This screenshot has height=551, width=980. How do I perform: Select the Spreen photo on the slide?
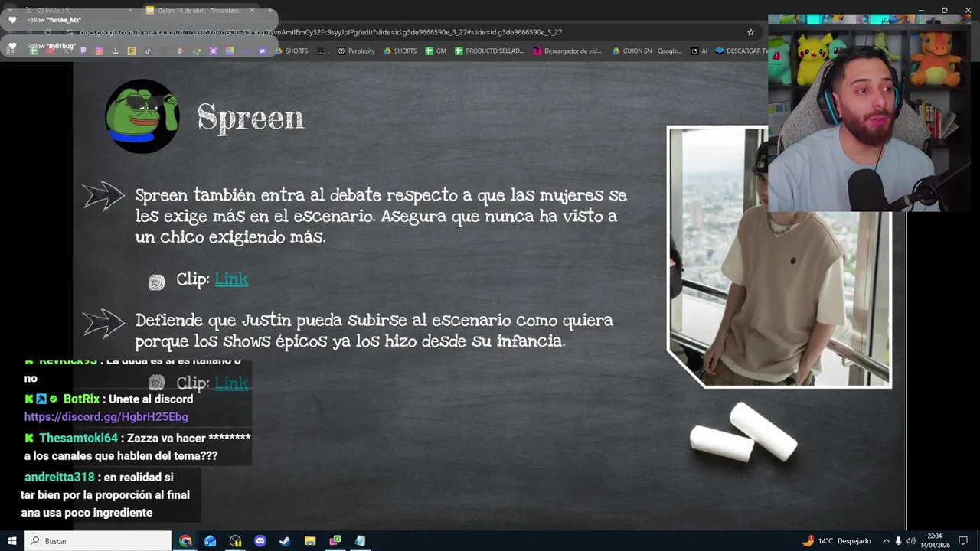pyautogui.click(x=779, y=257)
